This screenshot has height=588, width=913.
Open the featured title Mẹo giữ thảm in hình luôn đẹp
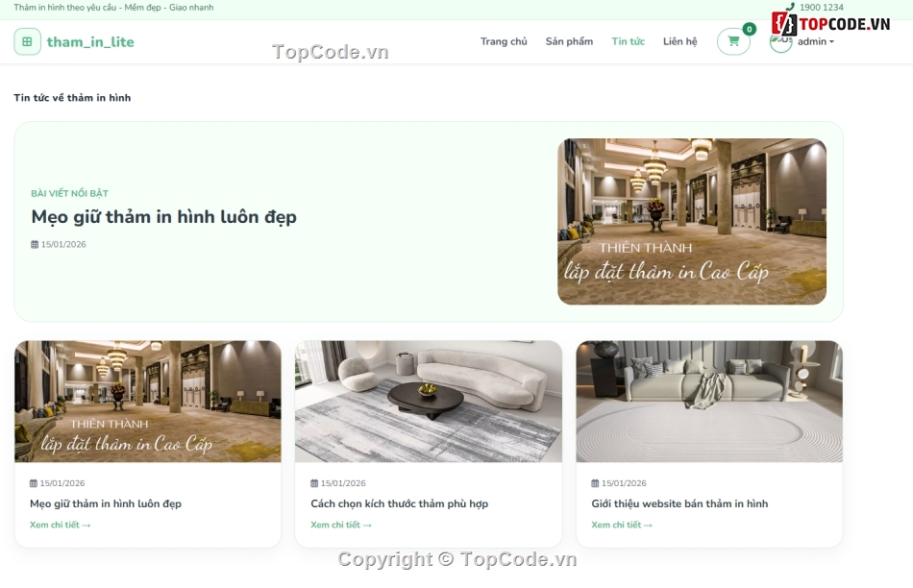tap(164, 217)
